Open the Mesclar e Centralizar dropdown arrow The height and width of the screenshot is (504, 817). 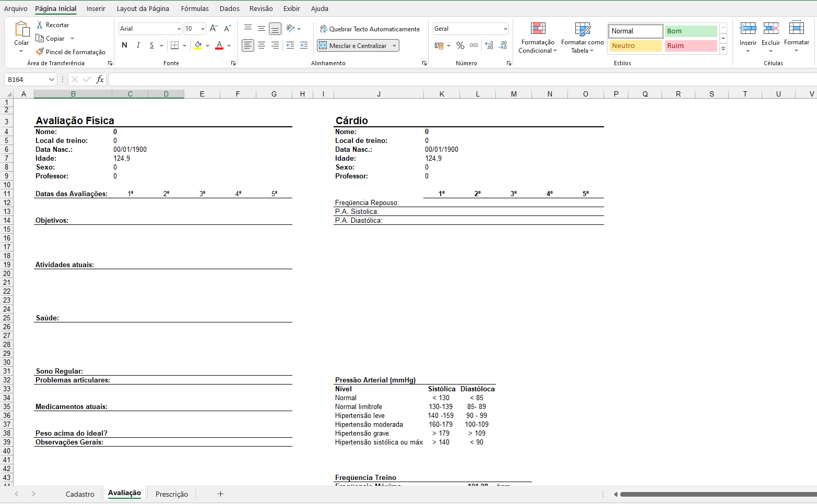coord(394,46)
